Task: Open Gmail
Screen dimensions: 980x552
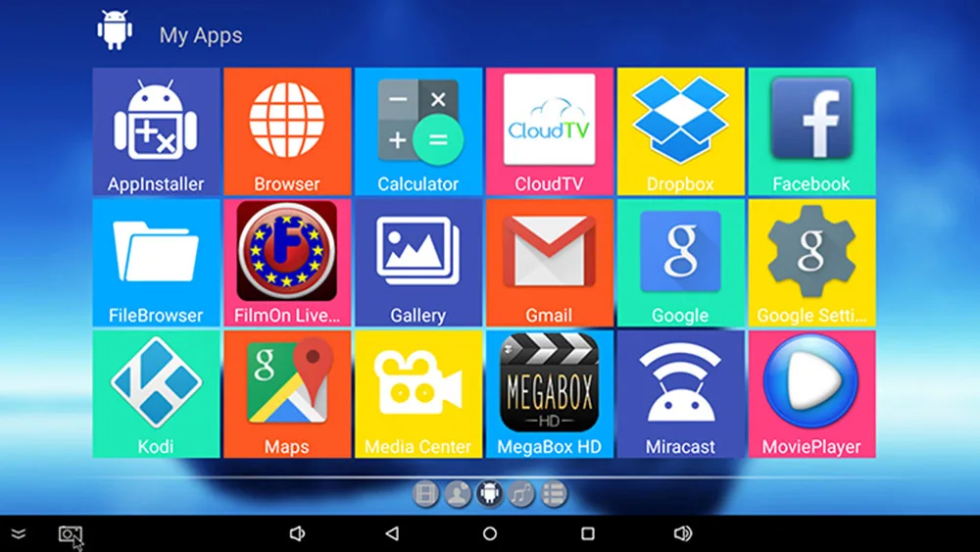Action: (x=550, y=263)
